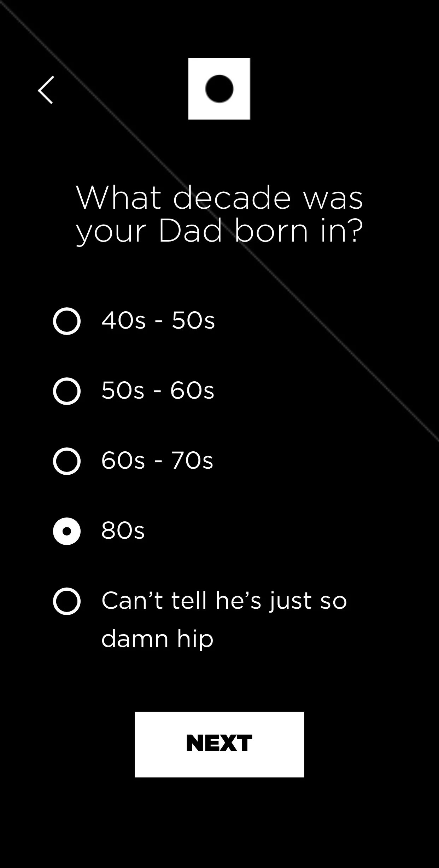
Task: Click the black dot inside the logo
Action: point(219,89)
